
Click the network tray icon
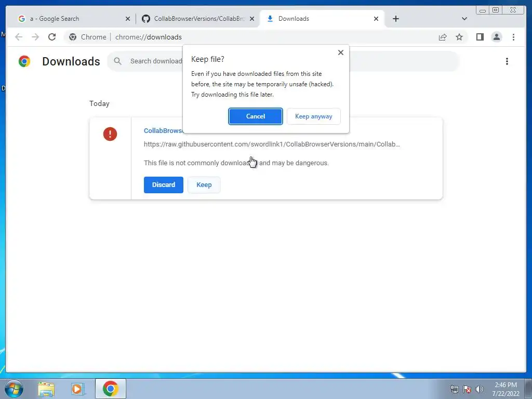tap(454, 389)
